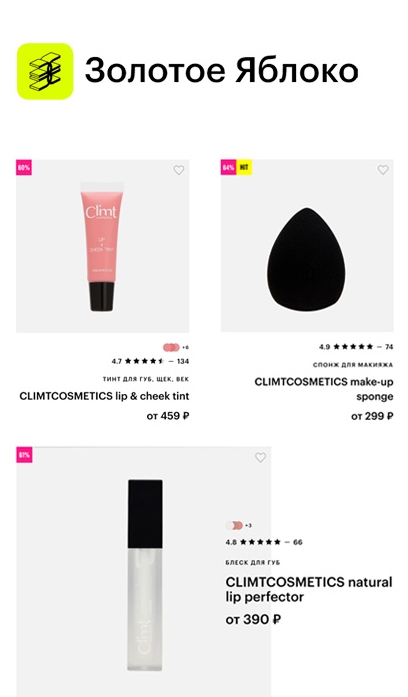Show +6 more tint shades
Image resolution: width=408 pixels, height=697 pixels.
[x=185, y=347]
